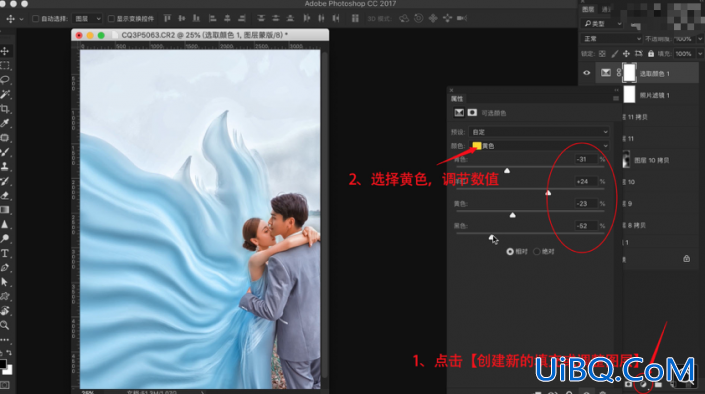Open the 正常 blend mode dropdown
This screenshot has width=705, height=394.
611,39
